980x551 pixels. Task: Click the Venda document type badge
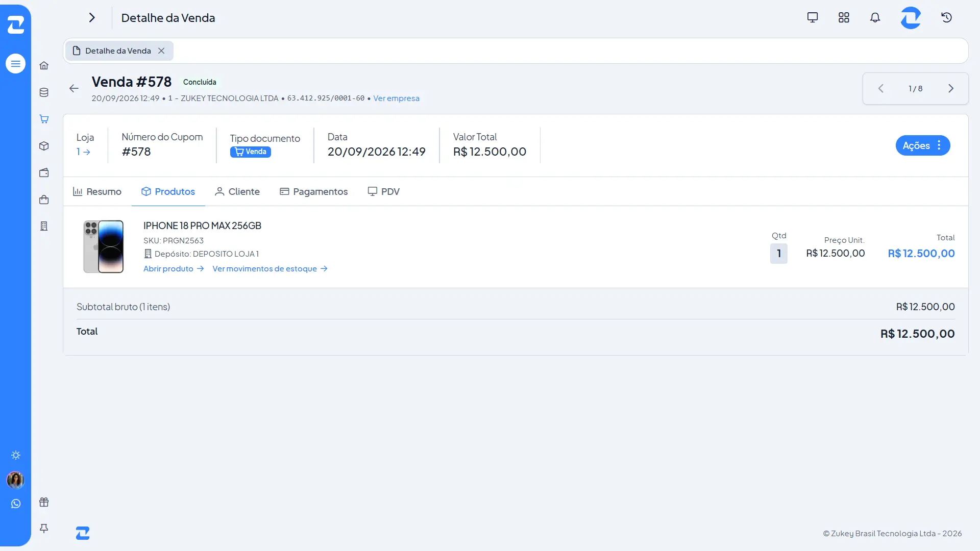[x=251, y=152]
